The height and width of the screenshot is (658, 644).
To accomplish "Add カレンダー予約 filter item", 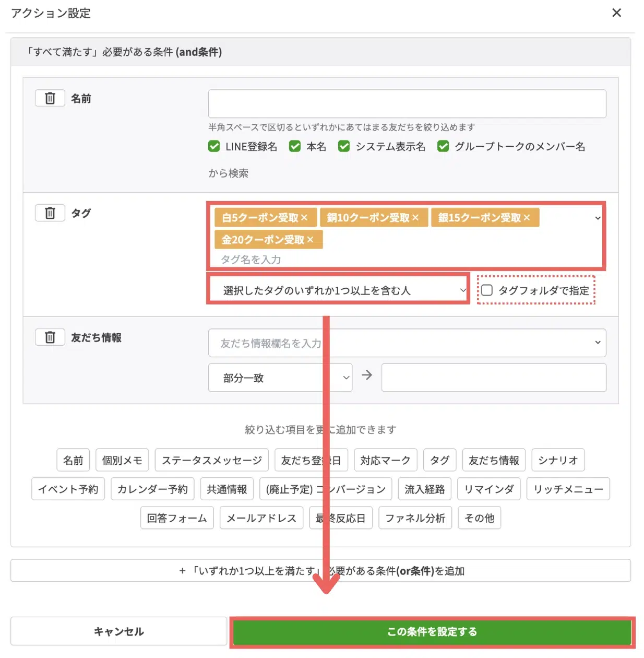I will click(x=152, y=489).
